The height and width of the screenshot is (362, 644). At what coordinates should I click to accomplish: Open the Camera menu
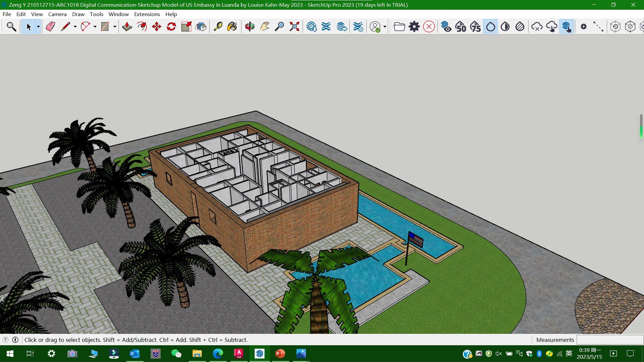click(57, 14)
